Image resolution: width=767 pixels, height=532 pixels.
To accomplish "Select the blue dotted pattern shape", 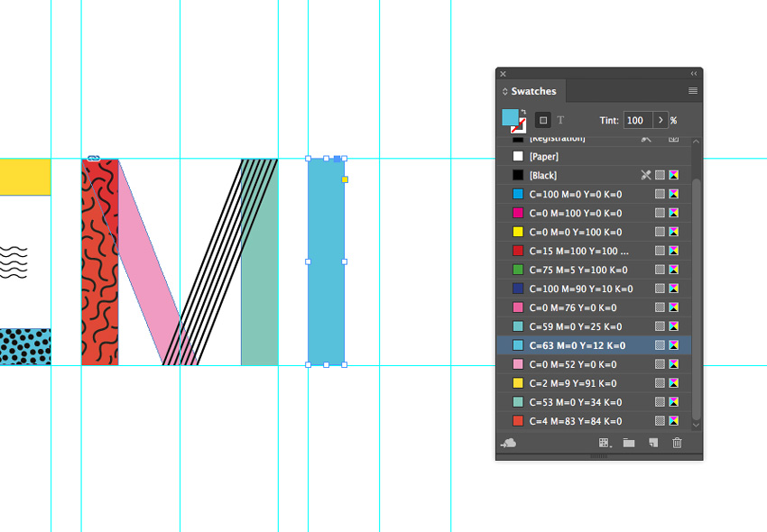I will pos(25,346).
